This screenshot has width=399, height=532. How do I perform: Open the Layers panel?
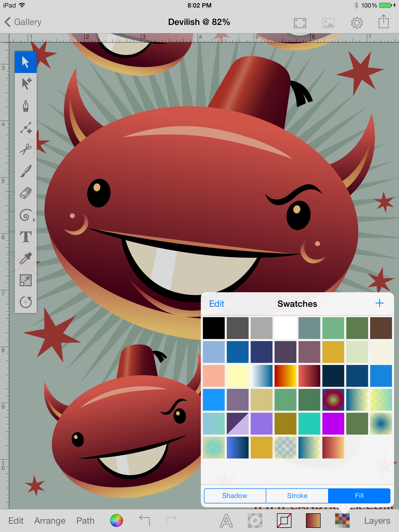tap(377, 521)
